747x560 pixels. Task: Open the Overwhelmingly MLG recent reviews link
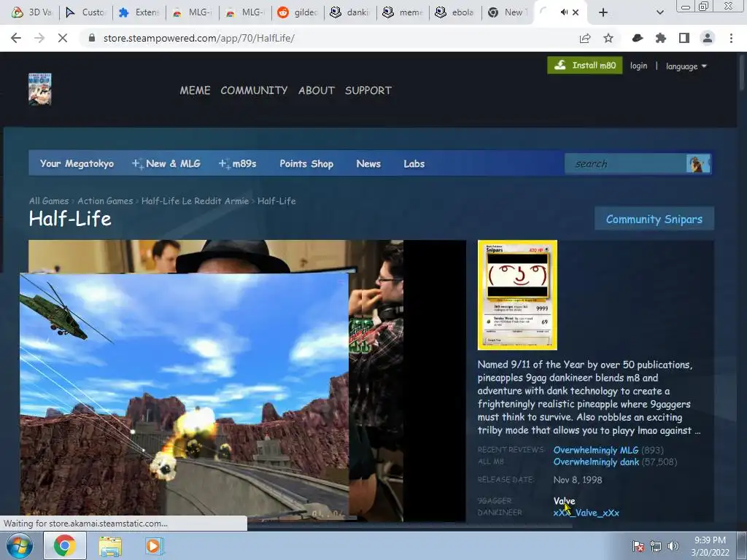(x=595, y=450)
